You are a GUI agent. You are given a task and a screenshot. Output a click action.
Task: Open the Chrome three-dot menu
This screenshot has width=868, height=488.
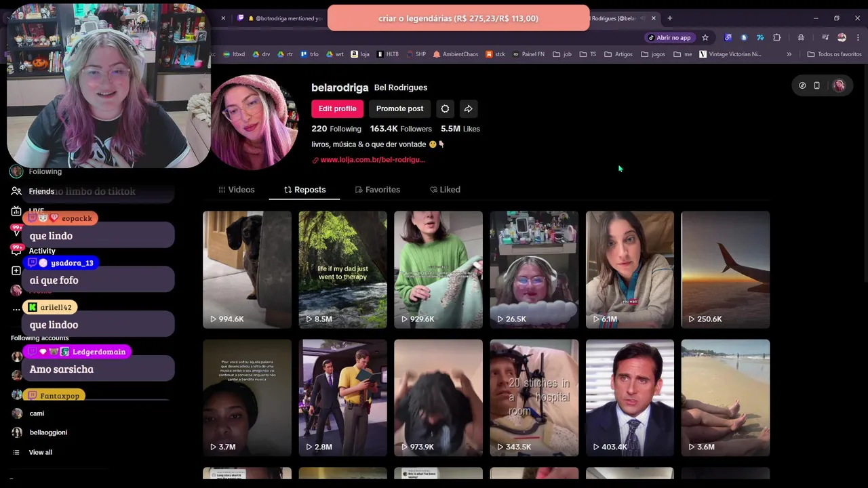[859, 37]
